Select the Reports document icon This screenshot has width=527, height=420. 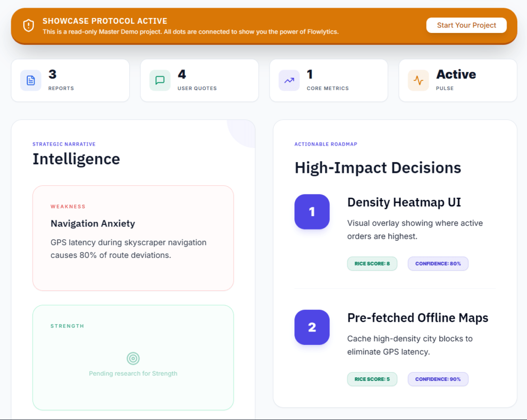31,80
